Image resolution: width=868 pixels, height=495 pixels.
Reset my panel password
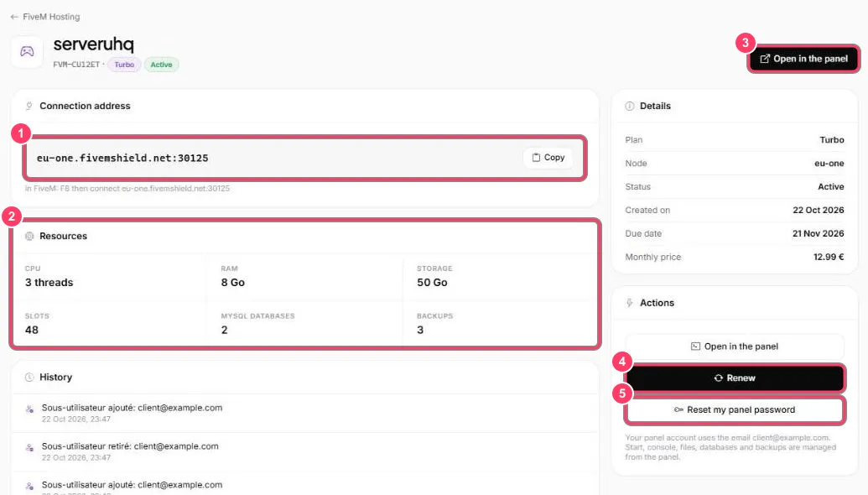click(734, 409)
